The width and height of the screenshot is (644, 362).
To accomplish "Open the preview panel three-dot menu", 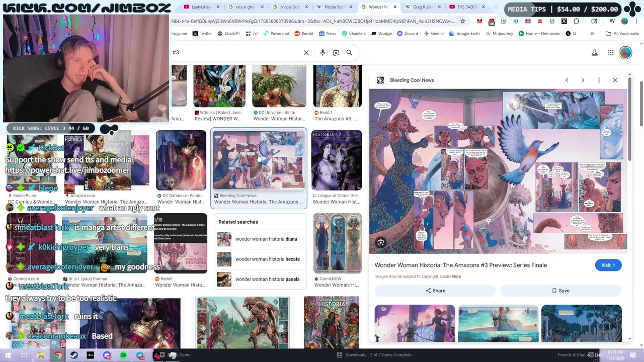I will tap(599, 80).
